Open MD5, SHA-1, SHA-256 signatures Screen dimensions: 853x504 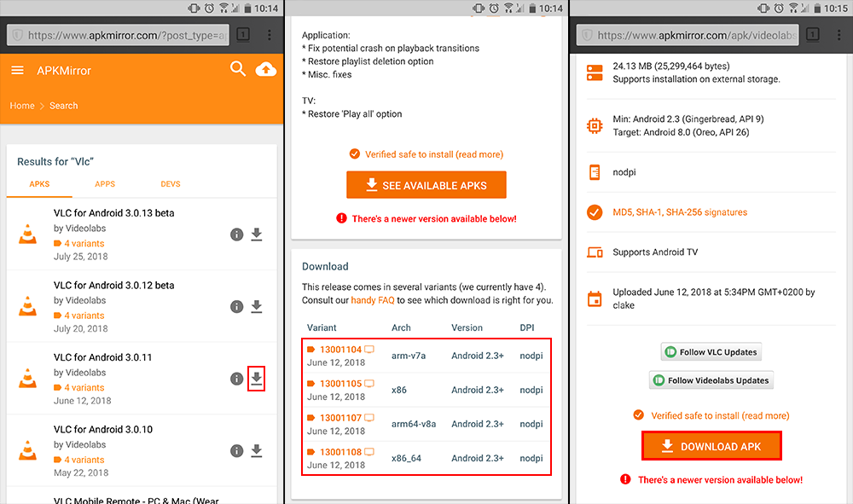coord(680,212)
